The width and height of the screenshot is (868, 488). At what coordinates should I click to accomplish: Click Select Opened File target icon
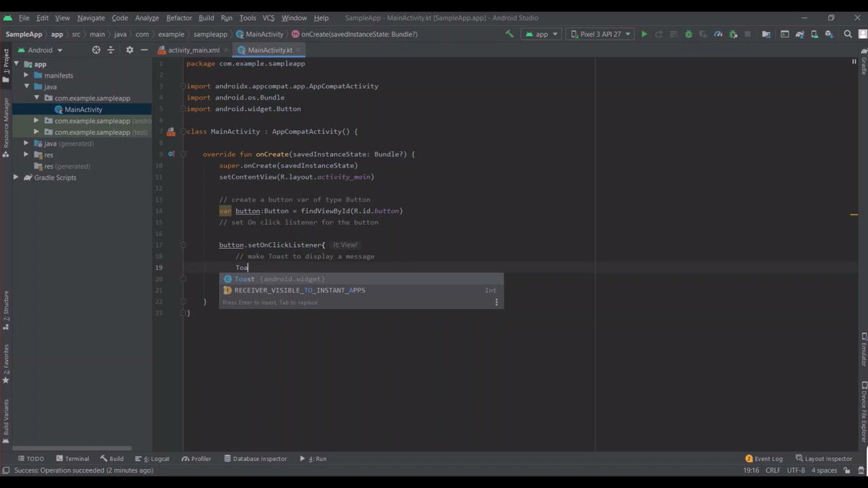click(96, 49)
